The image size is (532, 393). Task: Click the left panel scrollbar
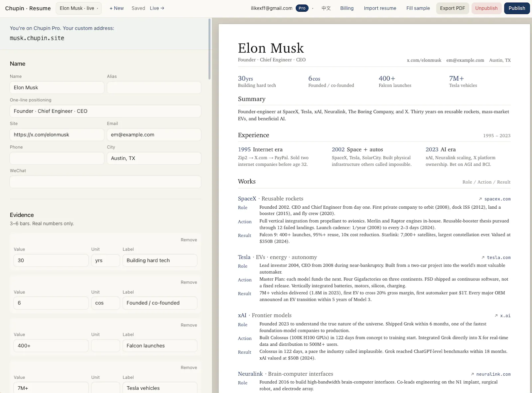point(209,49)
